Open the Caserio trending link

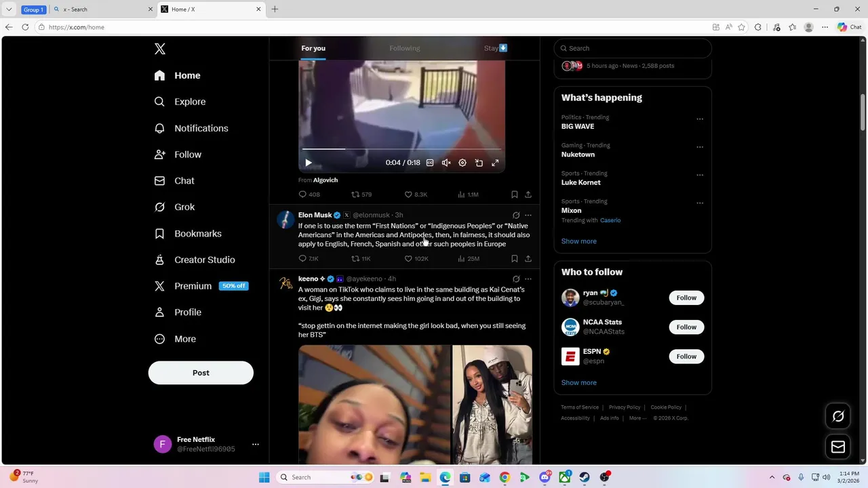point(610,220)
